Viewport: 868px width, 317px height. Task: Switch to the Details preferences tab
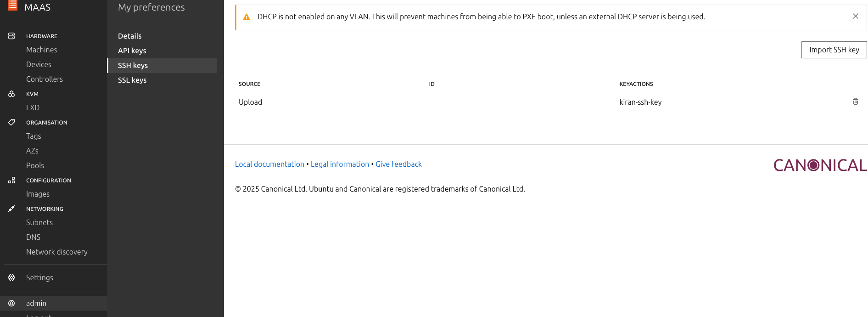pos(129,36)
